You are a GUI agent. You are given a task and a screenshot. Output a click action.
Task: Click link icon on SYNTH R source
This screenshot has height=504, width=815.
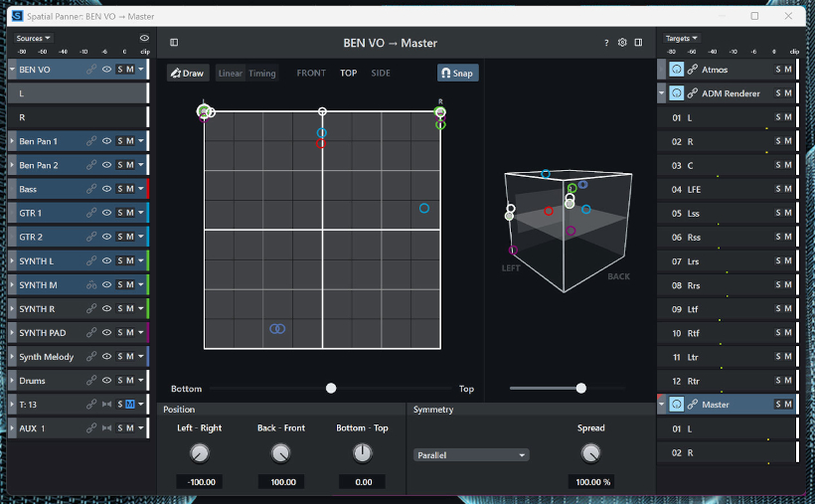pyautogui.click(x=91, y=308)
